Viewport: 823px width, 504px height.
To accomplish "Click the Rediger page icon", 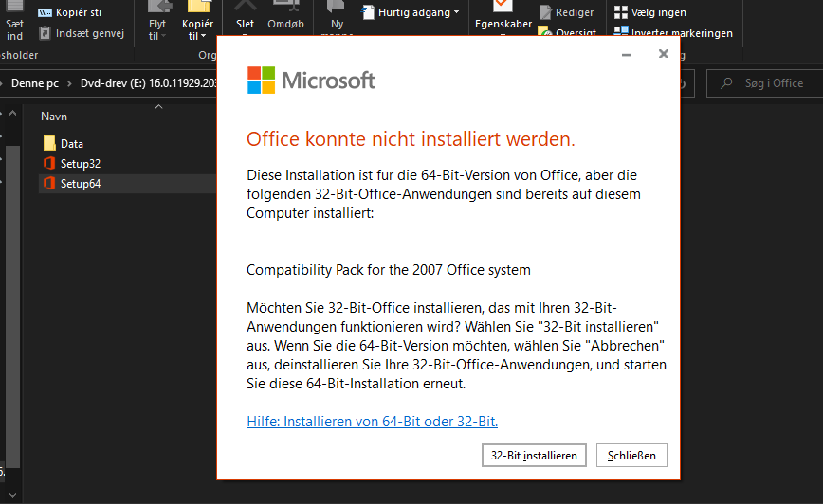I will (x=545, y=12).
